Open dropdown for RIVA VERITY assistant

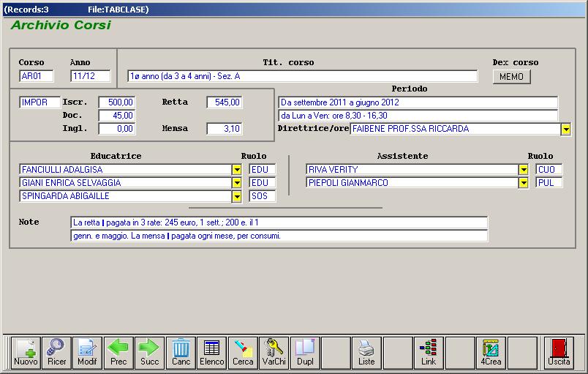click(524, 170)
